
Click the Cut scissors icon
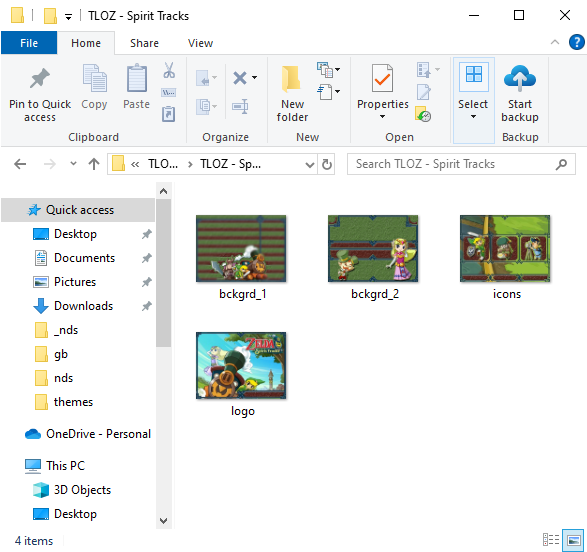click(x=169, y=70)
